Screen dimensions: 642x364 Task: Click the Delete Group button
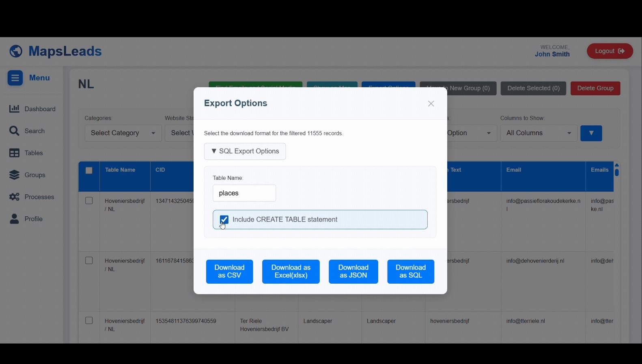click(x=595, y=88)
